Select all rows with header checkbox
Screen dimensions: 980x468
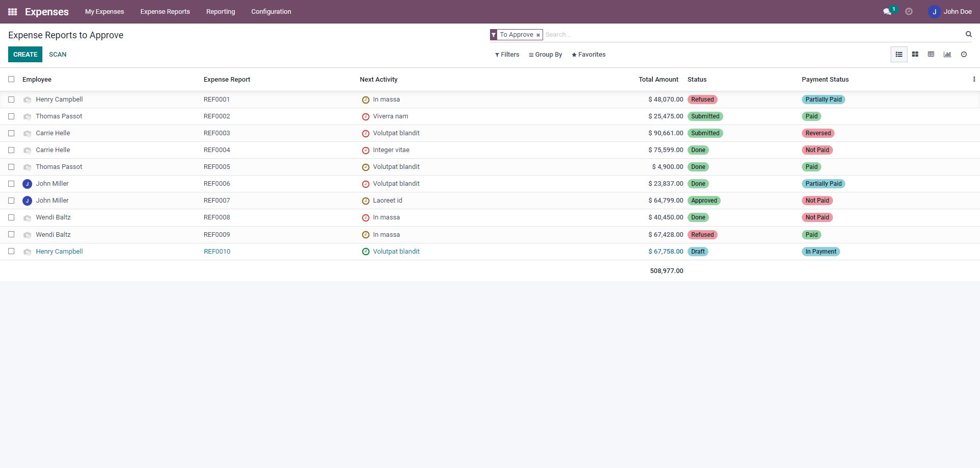[11, 79]
